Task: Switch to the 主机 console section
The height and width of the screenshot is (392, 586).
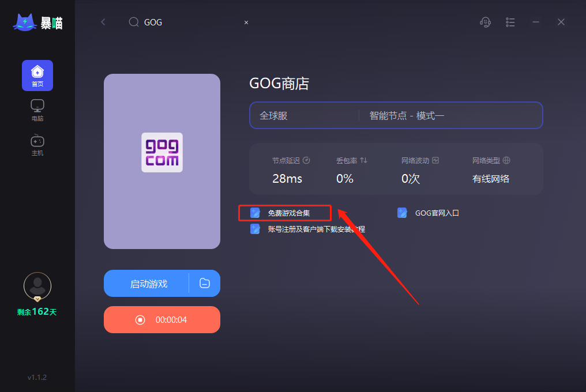Action: coord(37,145)
